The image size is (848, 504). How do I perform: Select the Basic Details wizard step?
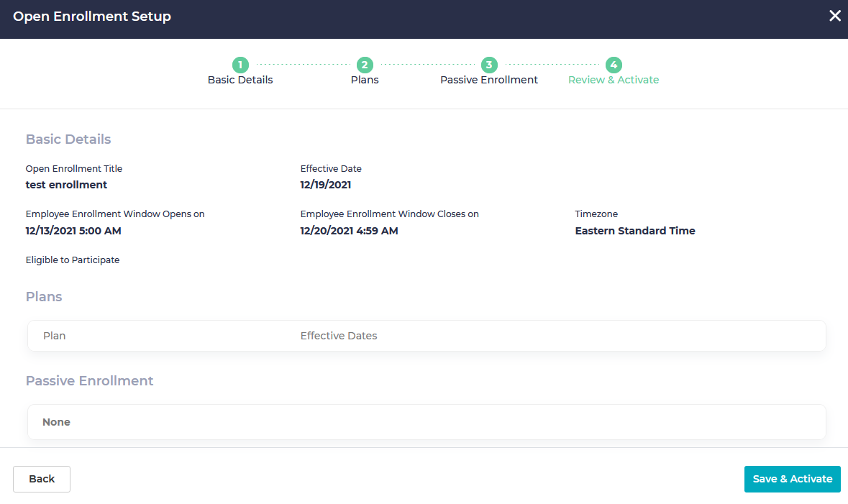(x=240, y=79)
